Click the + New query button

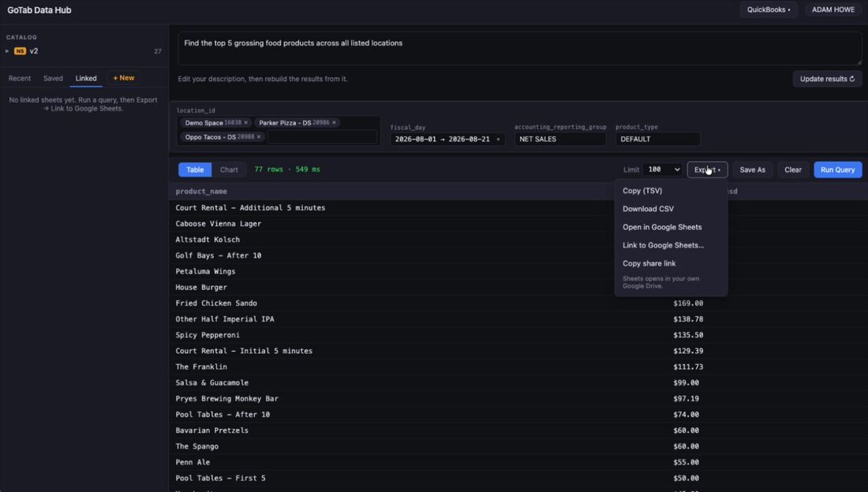click(123, 78)
